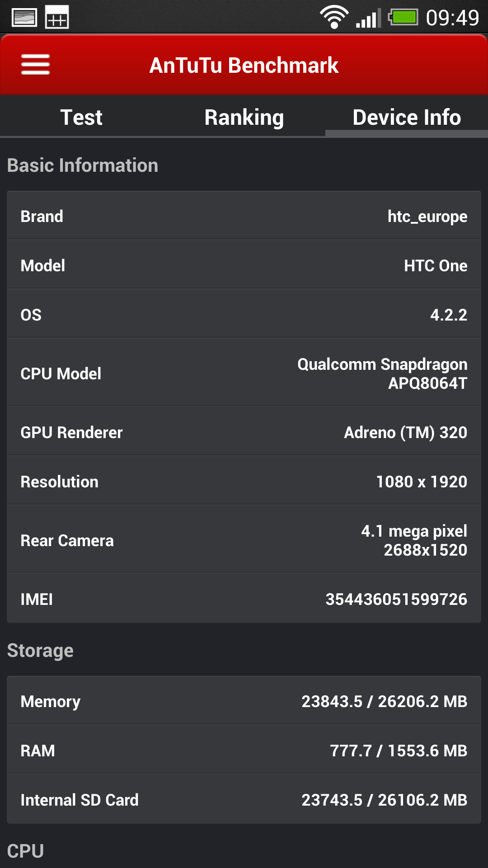The image size is (488, 868).
Task: Tap the Memory storage row
Action: click(244, 701)
